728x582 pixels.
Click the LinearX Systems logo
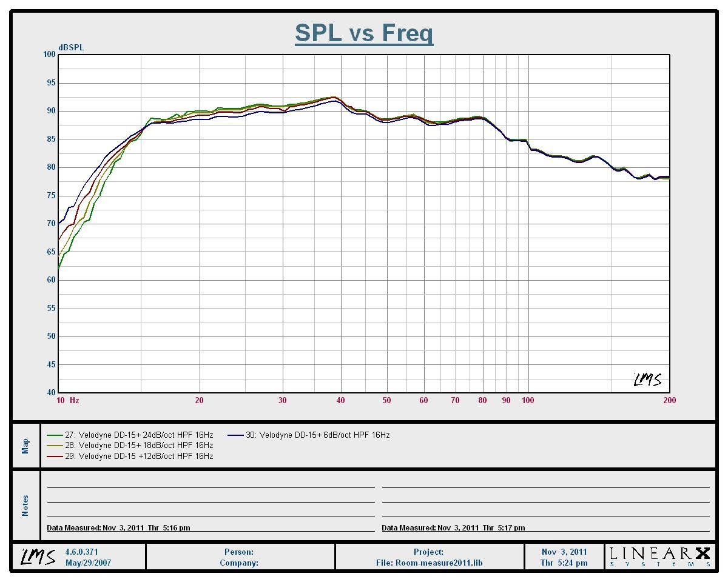point(659,557)
